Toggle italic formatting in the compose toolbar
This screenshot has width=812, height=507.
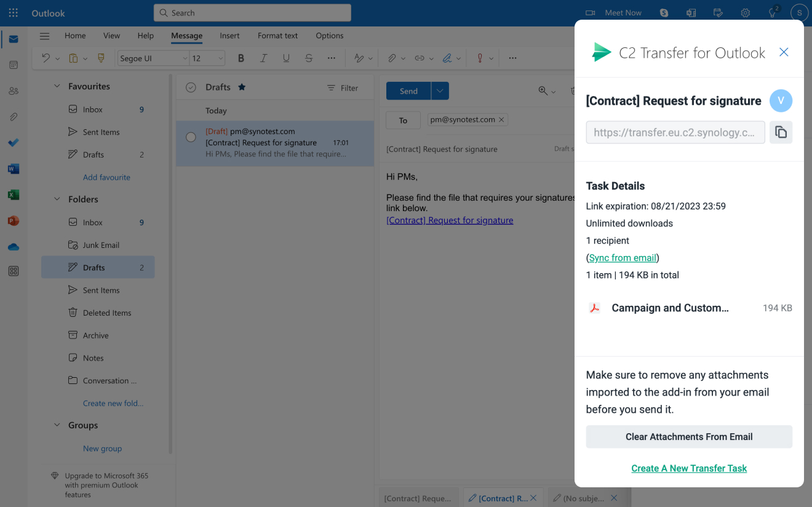pos(263,58)
